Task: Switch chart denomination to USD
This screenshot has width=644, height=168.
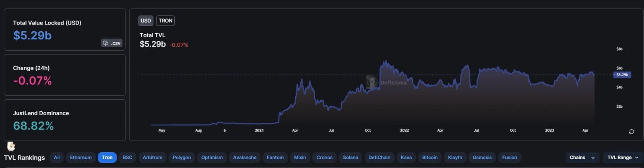Action: pos(146,20)
